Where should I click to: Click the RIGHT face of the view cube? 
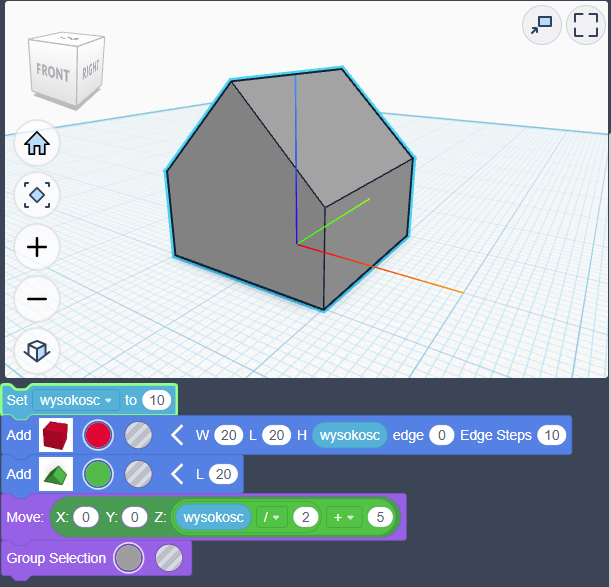[91, 69]
